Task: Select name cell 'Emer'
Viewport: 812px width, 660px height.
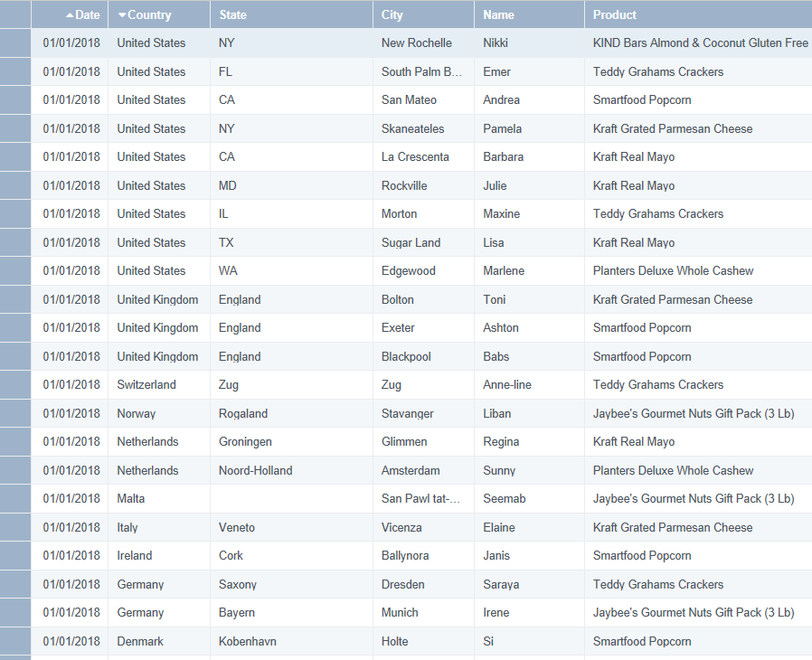Action: [529, 71]
